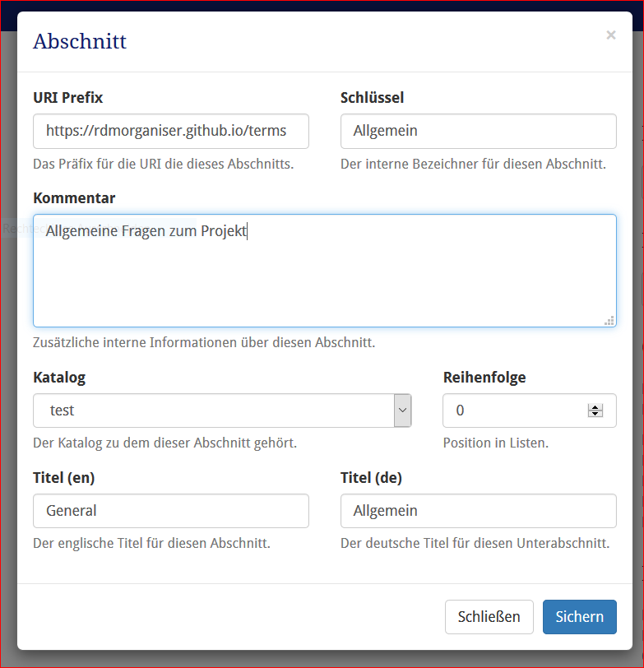Open the Katalog dropdown arrow
Screen dimensions: 644x668
click(x=402, y=411)
